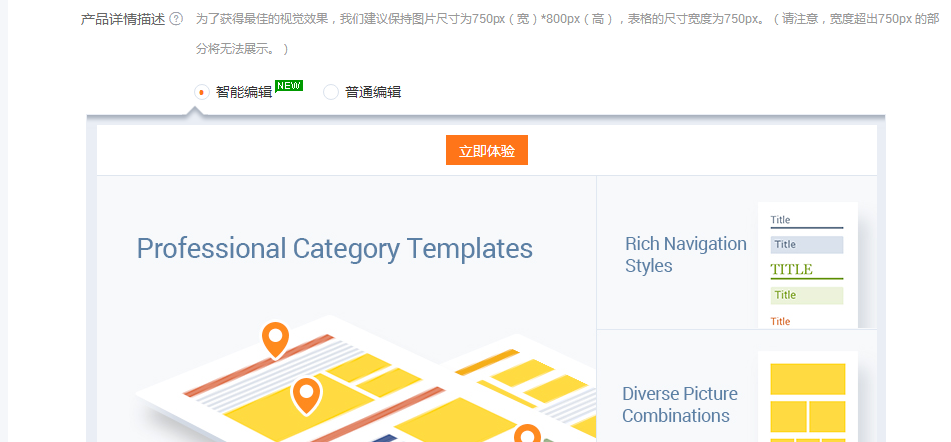
Task: Select the green uppercase TITLE style sample
Action: (806, 270)
